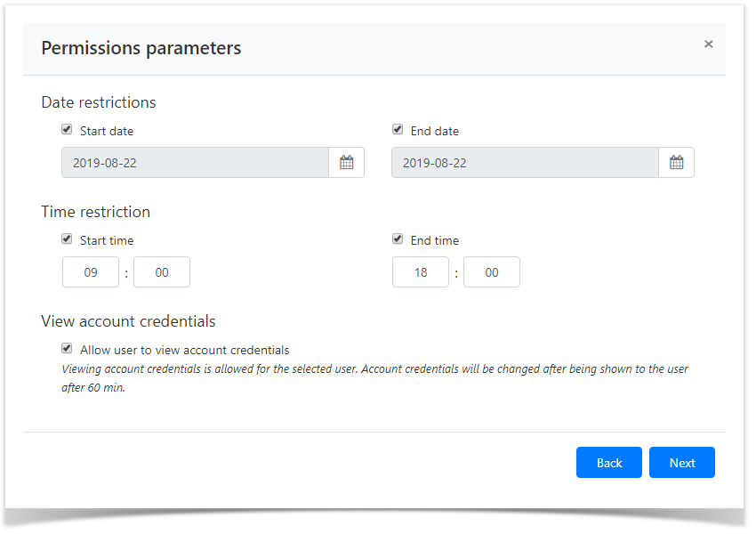Open the end date calendar picker
This screenshot has width=756, height=534.
[x=676, y=162]
